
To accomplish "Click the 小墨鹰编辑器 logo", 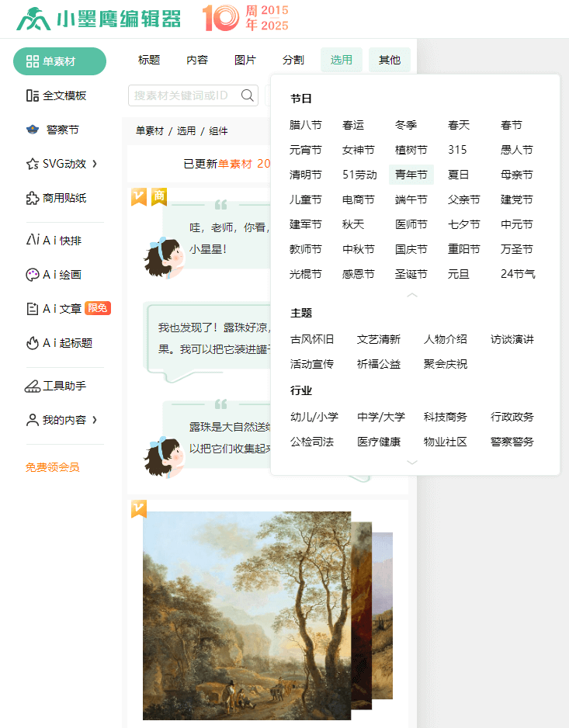I will pos(99,19).
